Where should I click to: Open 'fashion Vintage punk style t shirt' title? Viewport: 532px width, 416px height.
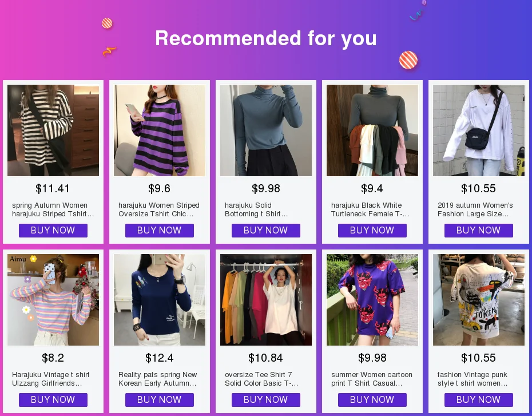click(x=473, y=379)
